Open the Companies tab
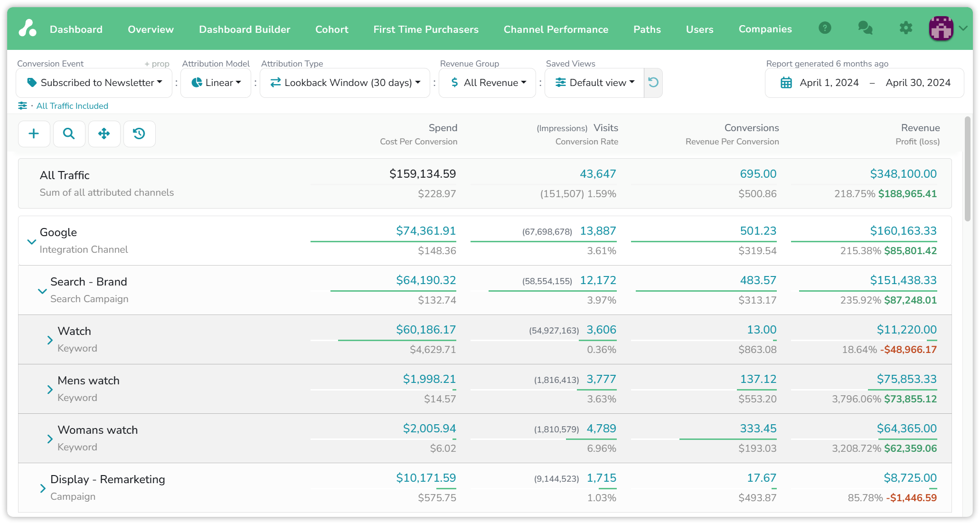Image resolution: width=980 pixels, height=524 pixels. point(765,29)
